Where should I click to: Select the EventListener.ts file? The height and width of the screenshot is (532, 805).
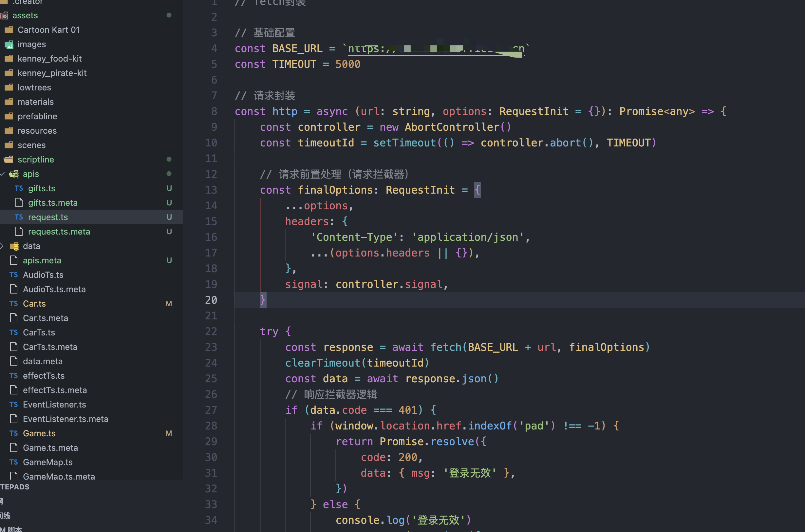54,405
